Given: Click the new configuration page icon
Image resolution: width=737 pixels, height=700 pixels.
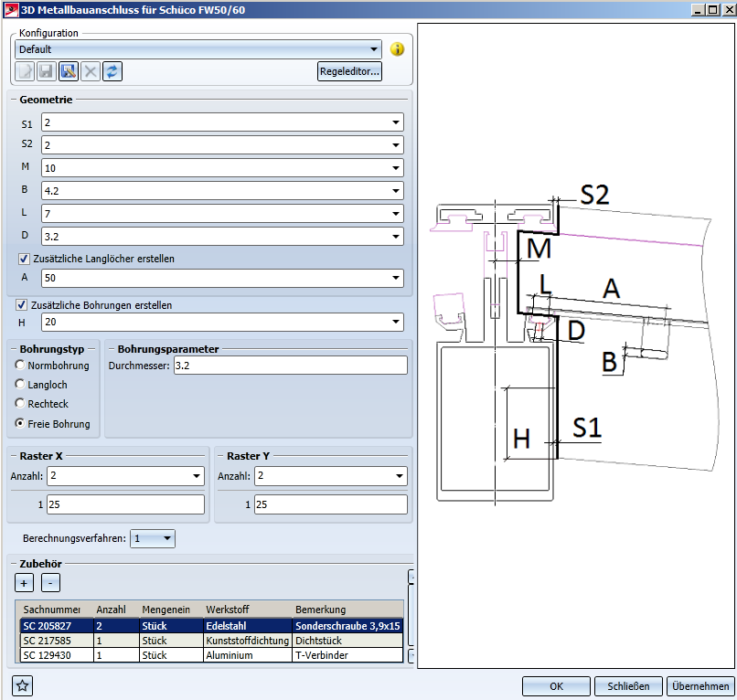Looking at the screenshot, I should click(25, 71).
